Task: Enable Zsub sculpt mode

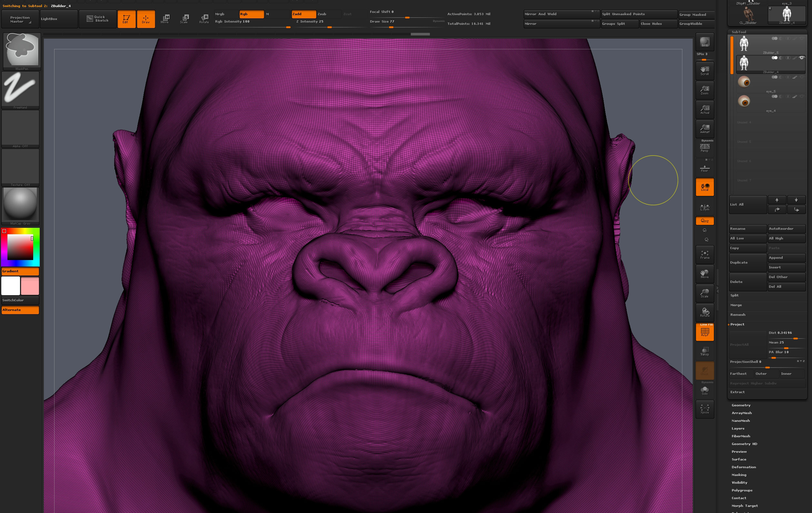Action: pos(329,14)
